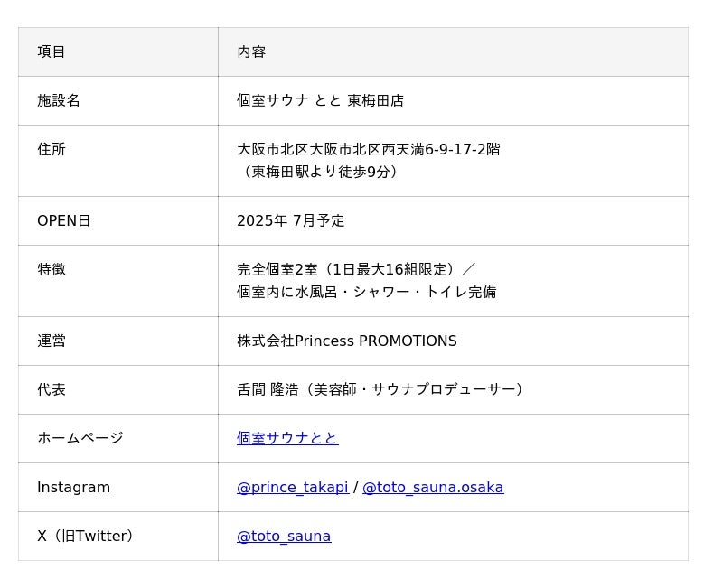Click the 東梅田駅より徒歩9分 access note
The image size is (723, 588).
point(320,172)
